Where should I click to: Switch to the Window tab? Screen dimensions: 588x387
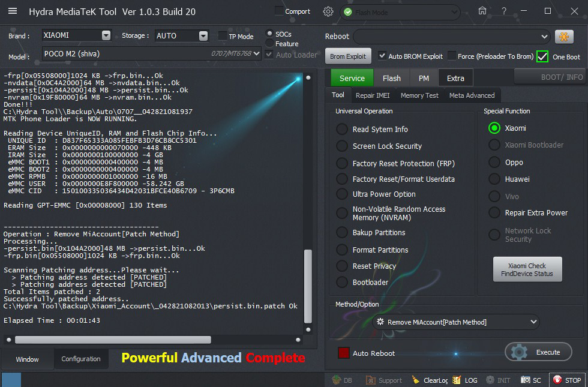[x=27, y=359]
